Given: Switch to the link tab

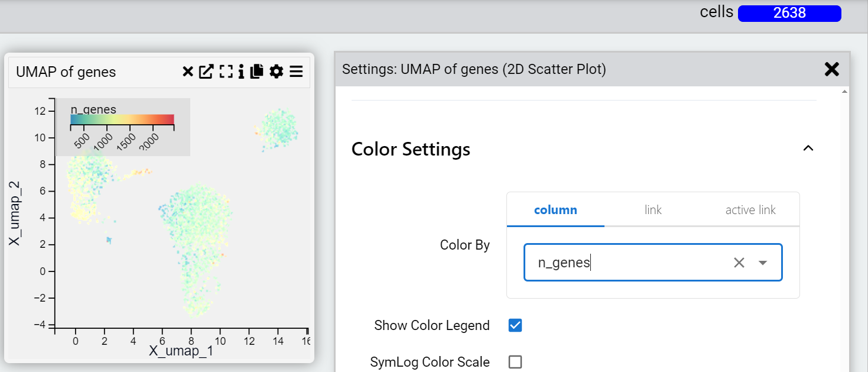Looking at the screenshot, I should coord(653,210).
